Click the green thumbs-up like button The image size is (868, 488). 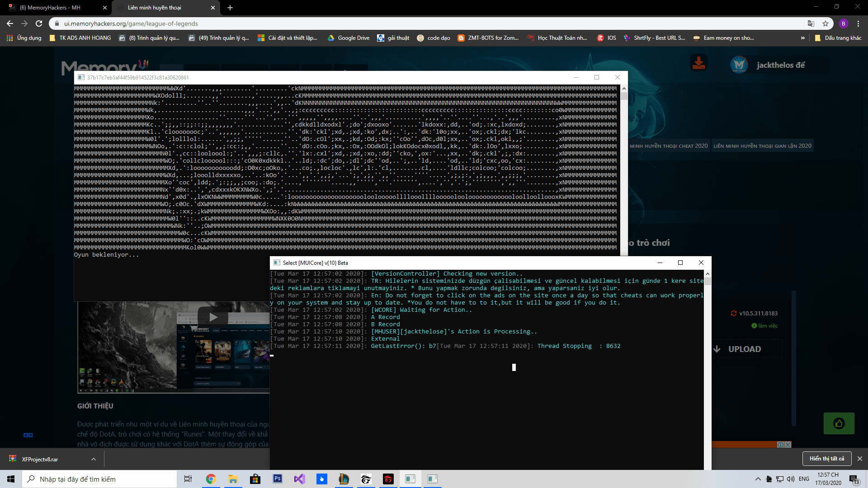(839, 423)
